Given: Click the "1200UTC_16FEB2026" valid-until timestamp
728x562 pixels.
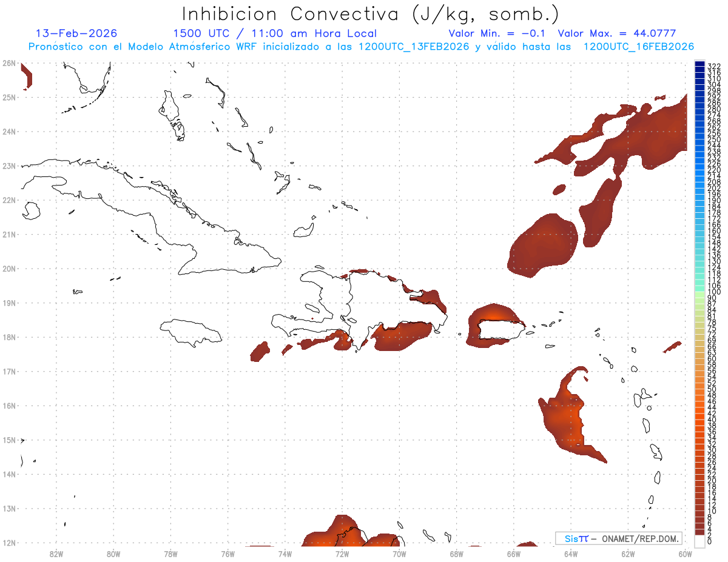Looking at the screenshot, I should pyautogui.click(x=639, y=47).
